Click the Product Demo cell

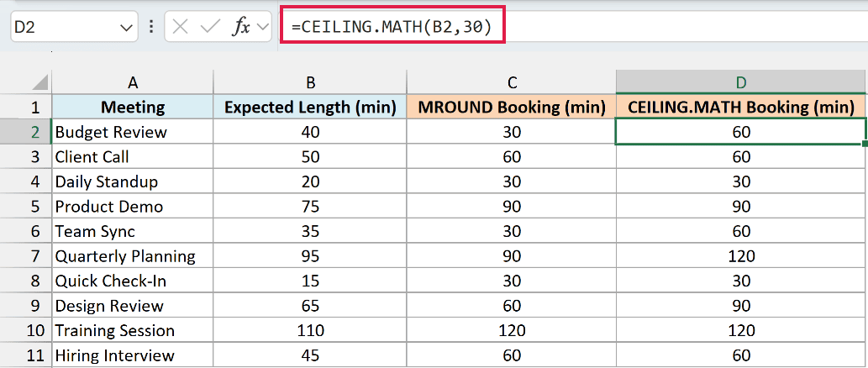132,207
